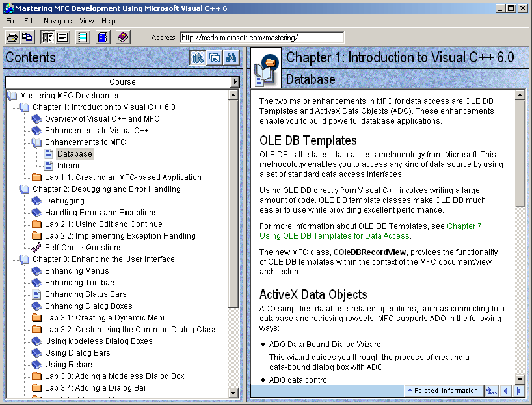532x405 pixels.
Task: Click scroll-down arrow of contents tree
Action: coord(233,393)
